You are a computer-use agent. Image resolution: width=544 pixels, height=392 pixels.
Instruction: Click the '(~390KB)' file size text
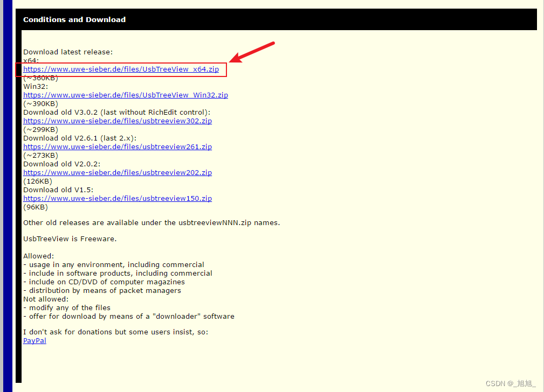click(40, 103)
